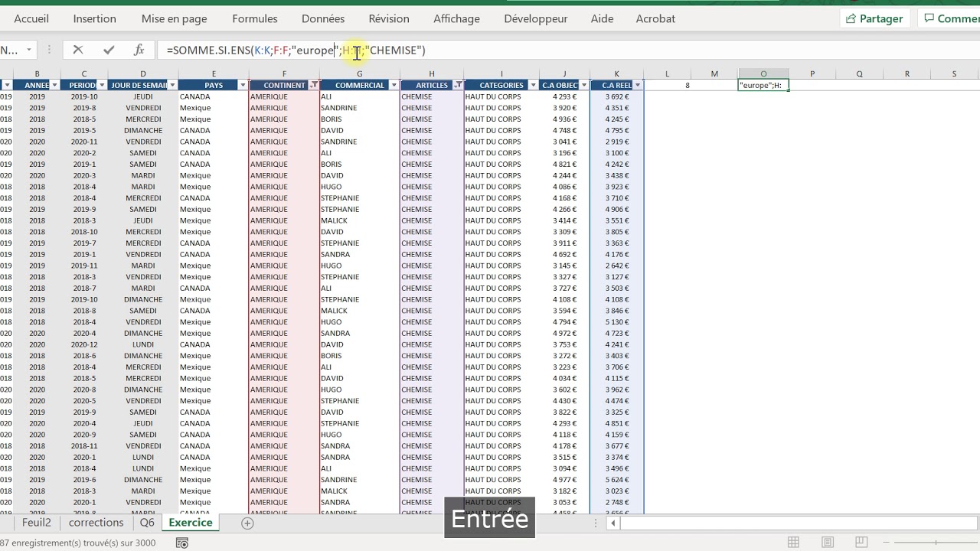Screen dimensions: 980x551
Task: Select column H header
Action: point(431,73)
